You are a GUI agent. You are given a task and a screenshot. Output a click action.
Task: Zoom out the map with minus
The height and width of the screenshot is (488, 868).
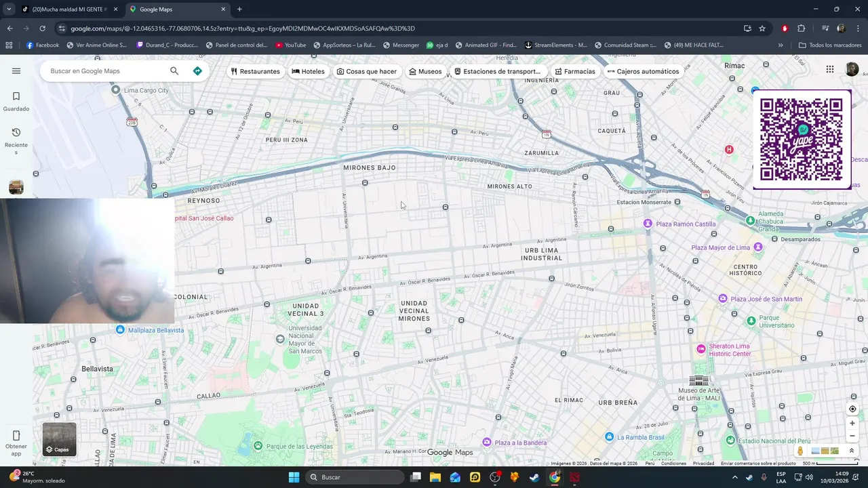click(x=852, y=436)
